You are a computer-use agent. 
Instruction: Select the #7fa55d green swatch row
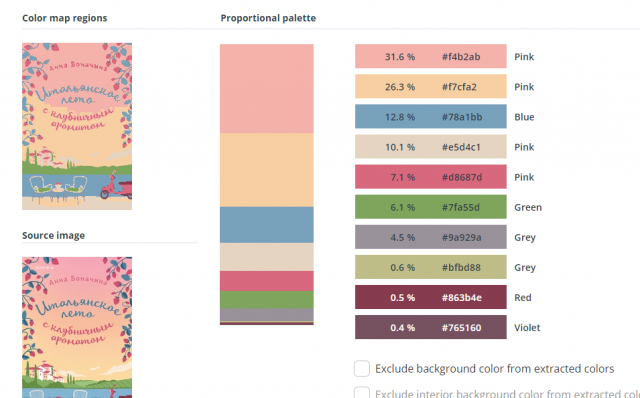(431, 207)
